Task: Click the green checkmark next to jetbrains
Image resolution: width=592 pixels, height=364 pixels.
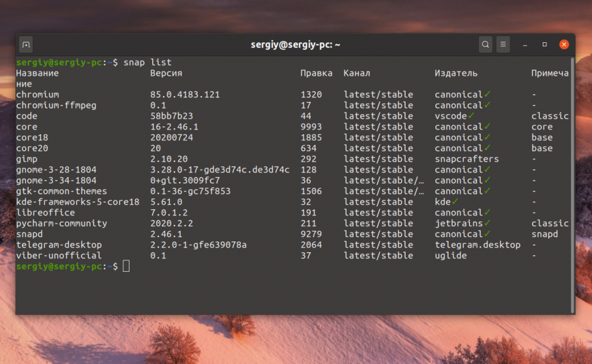Action: click(x=487, y=223)
